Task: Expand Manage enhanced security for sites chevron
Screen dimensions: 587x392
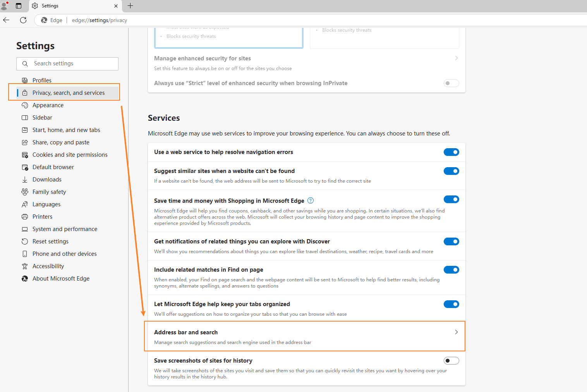Action: [457, 58]
